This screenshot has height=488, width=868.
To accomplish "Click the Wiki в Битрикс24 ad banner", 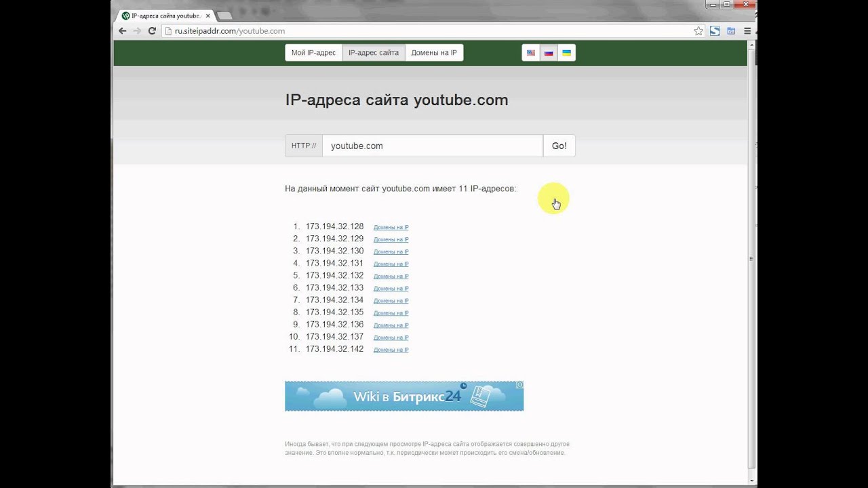I will pyautogui.click(x=404, y=396).
